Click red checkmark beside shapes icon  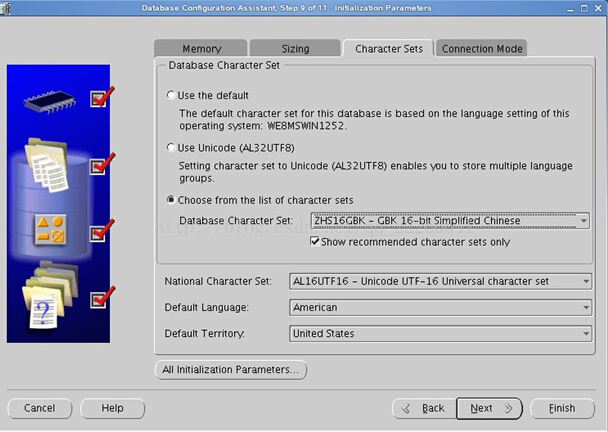coord(102,230)
